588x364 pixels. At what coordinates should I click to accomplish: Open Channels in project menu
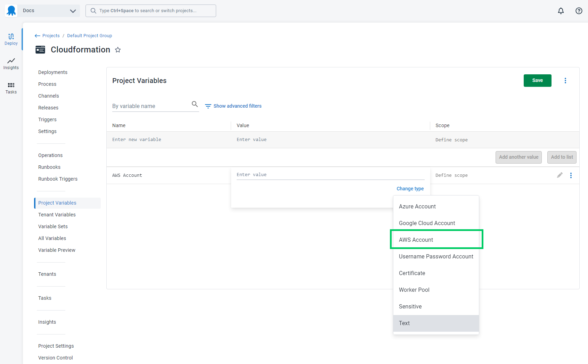point(49,96)
